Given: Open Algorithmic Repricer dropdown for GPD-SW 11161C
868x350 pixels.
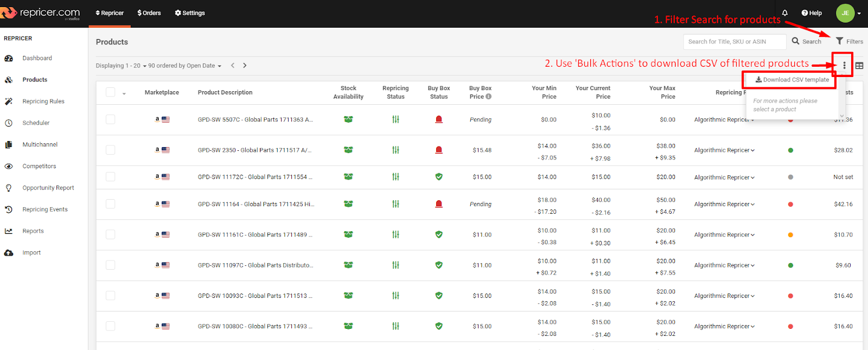Looking at the screenshot, I should (724, 235).
